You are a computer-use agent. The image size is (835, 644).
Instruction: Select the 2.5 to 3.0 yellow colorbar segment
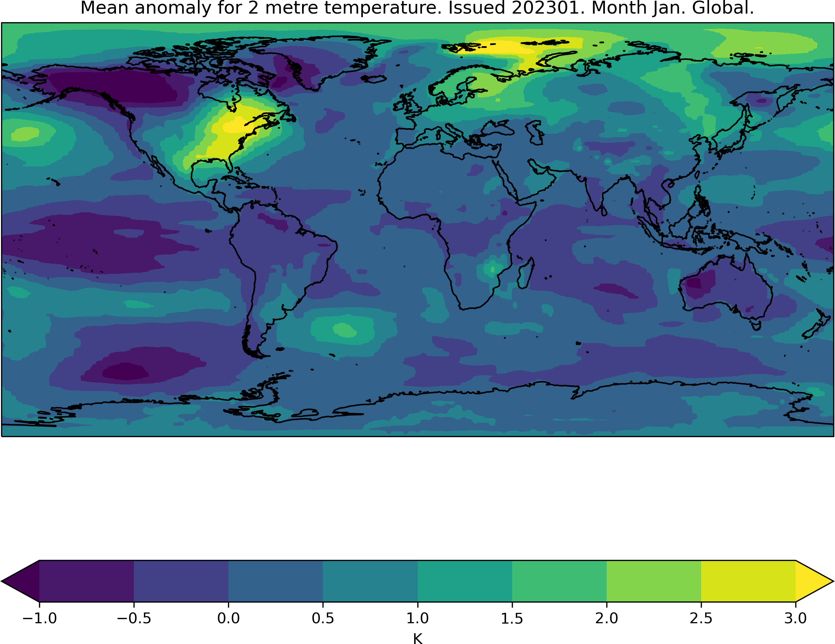tap(748, 581)
